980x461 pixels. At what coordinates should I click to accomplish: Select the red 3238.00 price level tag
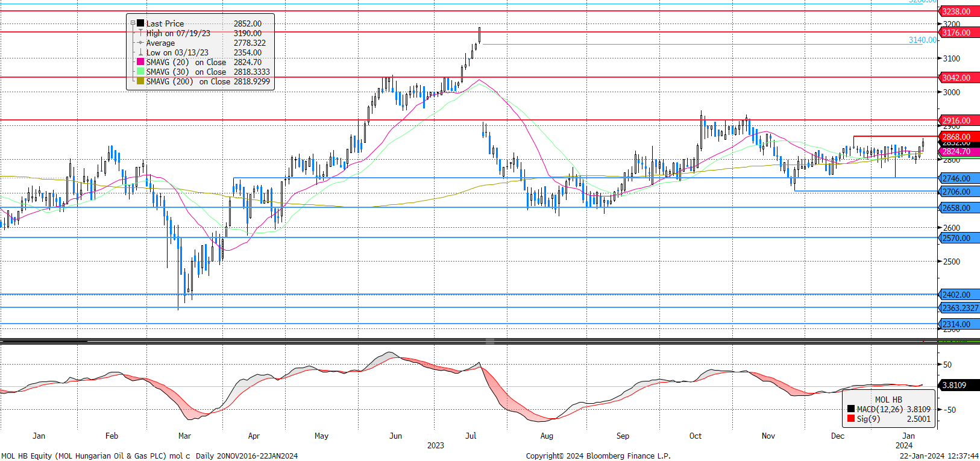960,11
